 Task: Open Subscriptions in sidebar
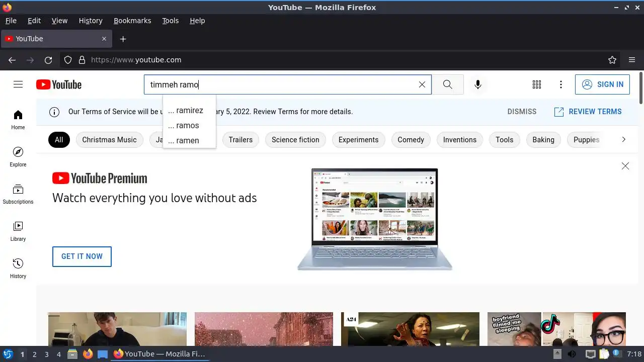pyautogui.click(x=18, y=194)
